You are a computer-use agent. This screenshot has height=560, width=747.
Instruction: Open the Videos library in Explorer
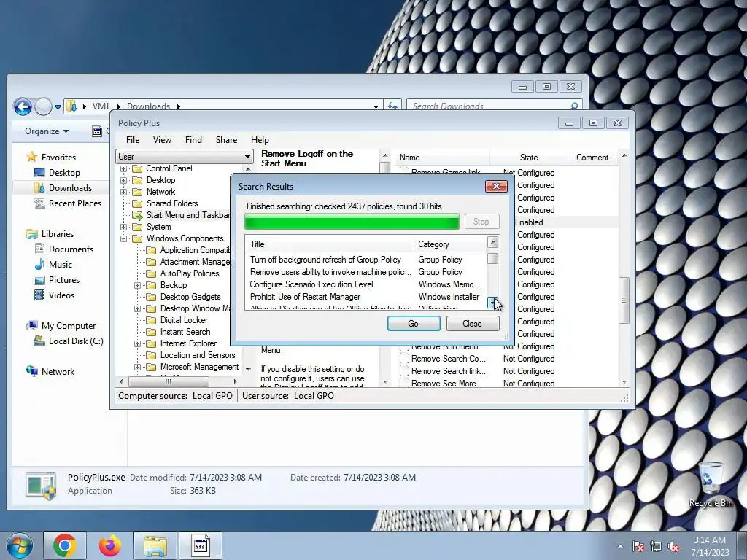tap(54, 295)
